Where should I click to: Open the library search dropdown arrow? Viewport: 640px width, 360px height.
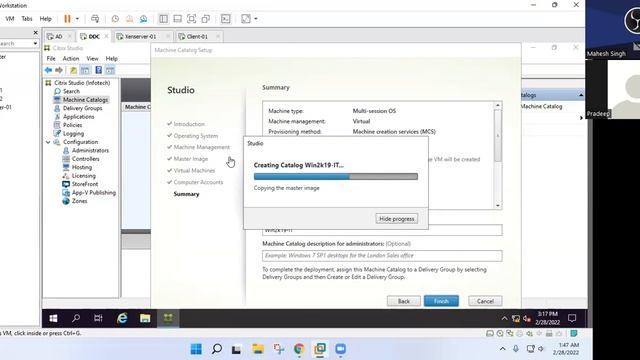point(35,43)
